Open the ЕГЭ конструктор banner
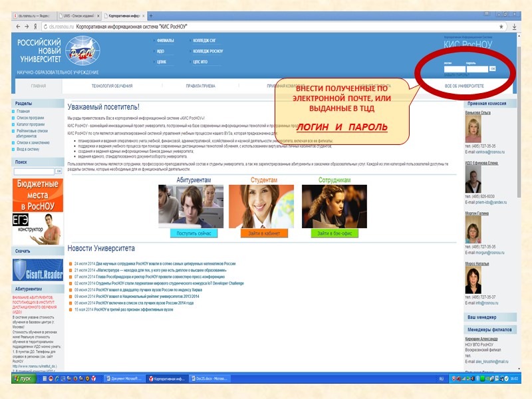The image size is (532, 399). [38, 229]
